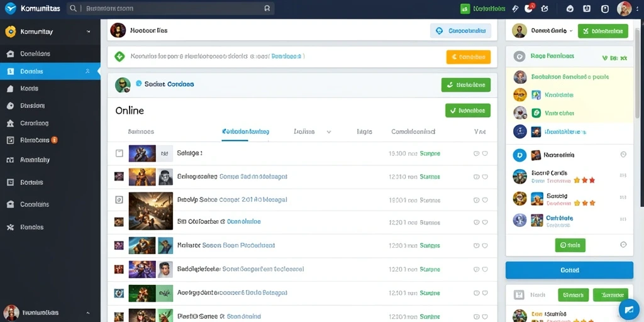
Task: Toggle the heart icon on the first list row
Action: 485,153
